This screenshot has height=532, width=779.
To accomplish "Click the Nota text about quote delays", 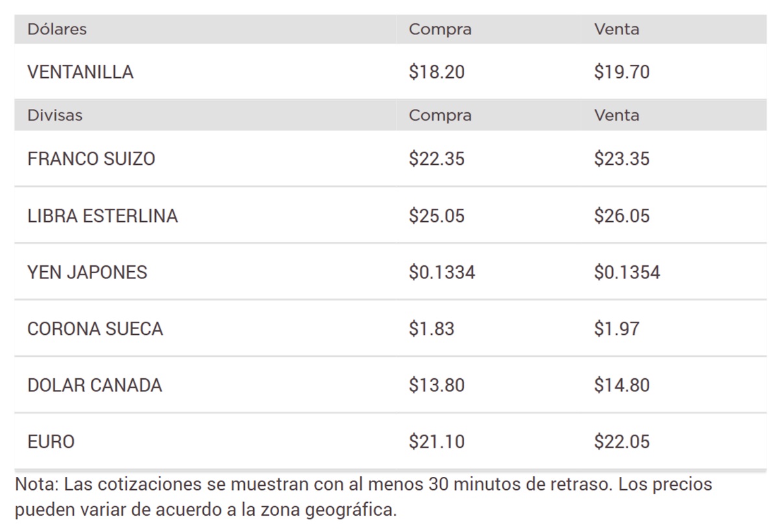I will [364, 497].
